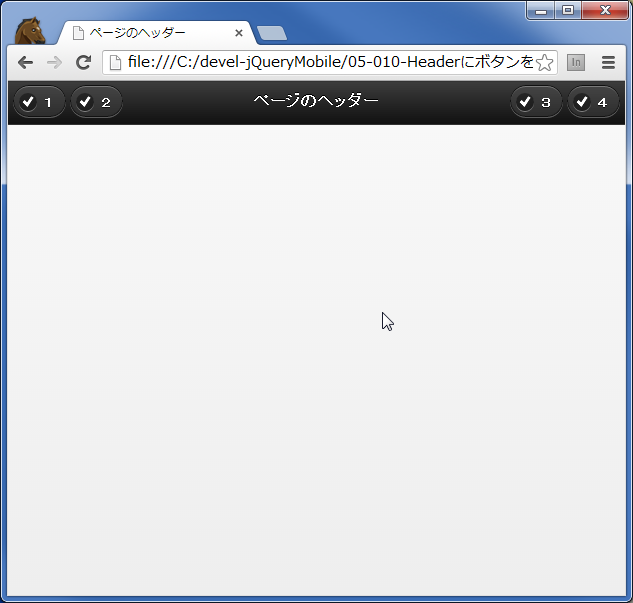This screenshot has height=603, width=633.
Task: Click header button 2
Action: click(96, 102)
